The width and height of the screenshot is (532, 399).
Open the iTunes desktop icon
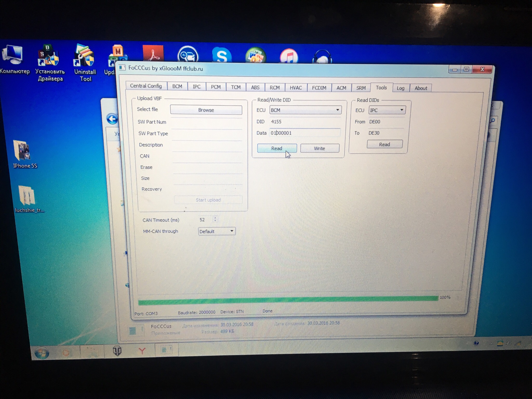point(289,56)
